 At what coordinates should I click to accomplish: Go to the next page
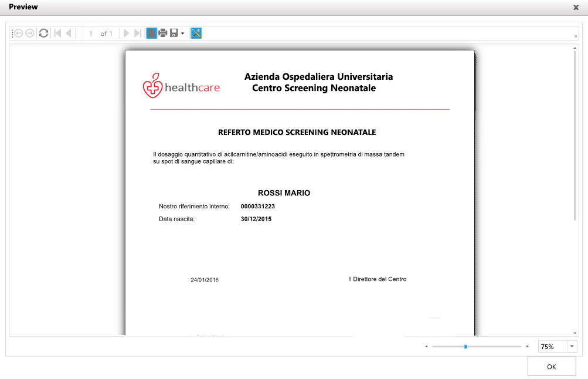coord(126,33)
